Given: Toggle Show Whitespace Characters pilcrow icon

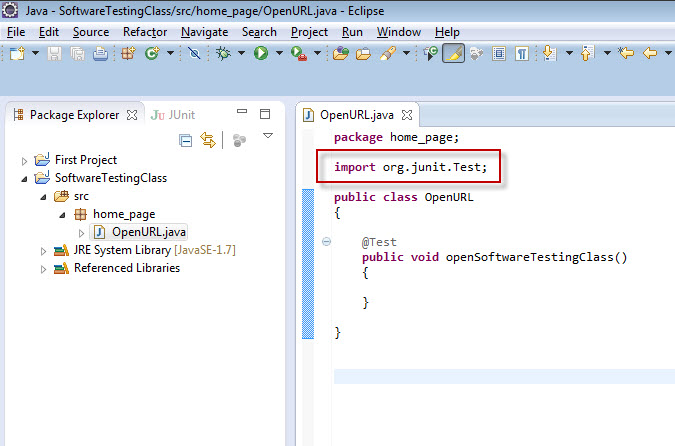Looking at the screenshot, I should [x=522, y=53].
